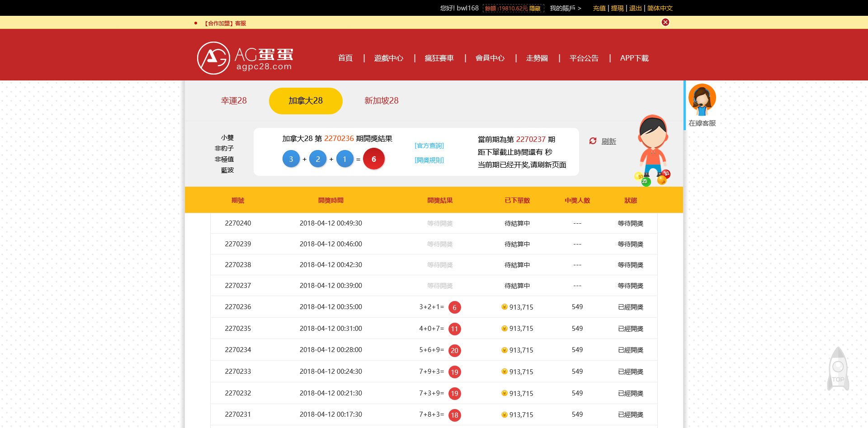Click coin icon in period 2270236 row
The image size is (868, 428).
tap(504, 307)
